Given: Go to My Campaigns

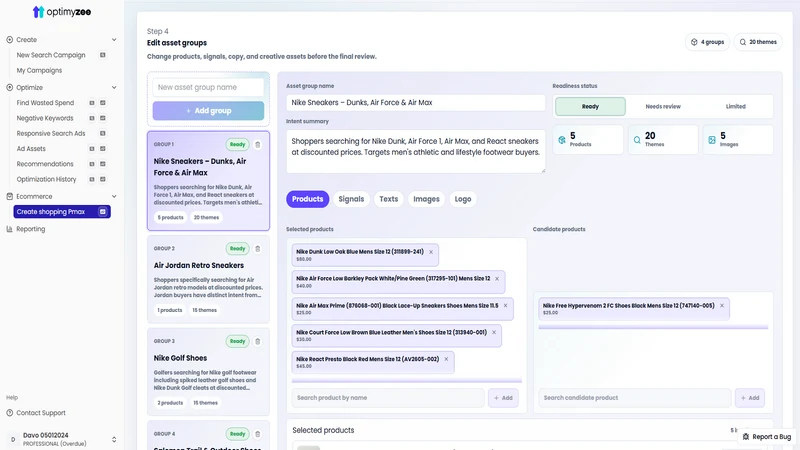Looking at the screenshot, I should [39, 70].
